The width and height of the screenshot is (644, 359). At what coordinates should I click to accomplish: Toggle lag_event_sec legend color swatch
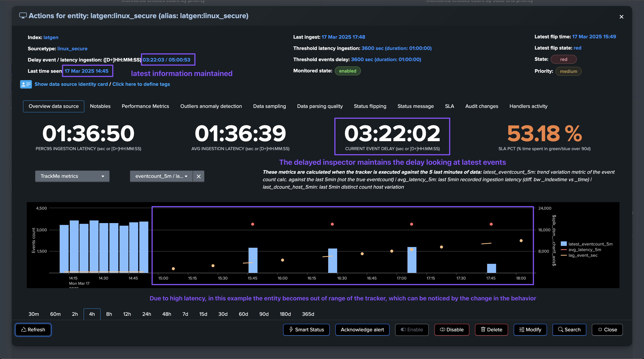[564, 255]
